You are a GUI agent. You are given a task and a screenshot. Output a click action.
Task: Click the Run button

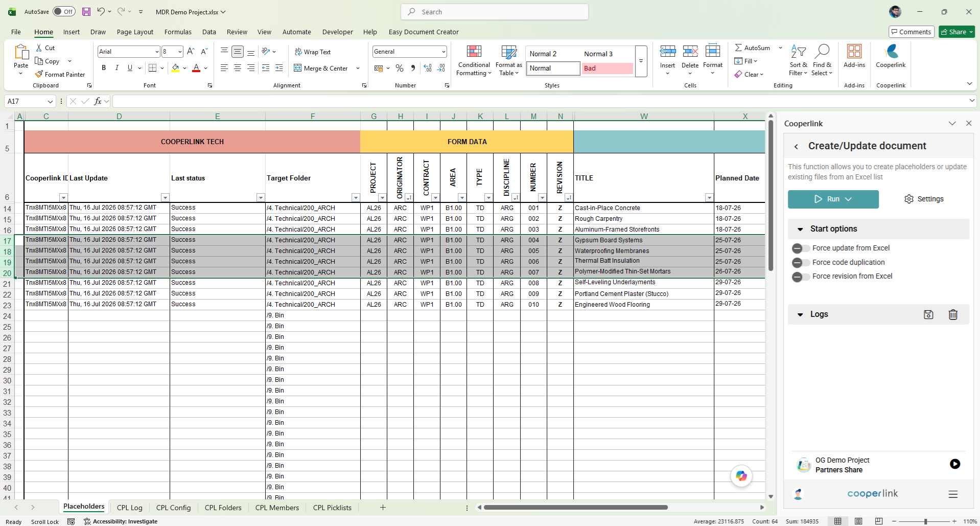[x=833, y=199]
